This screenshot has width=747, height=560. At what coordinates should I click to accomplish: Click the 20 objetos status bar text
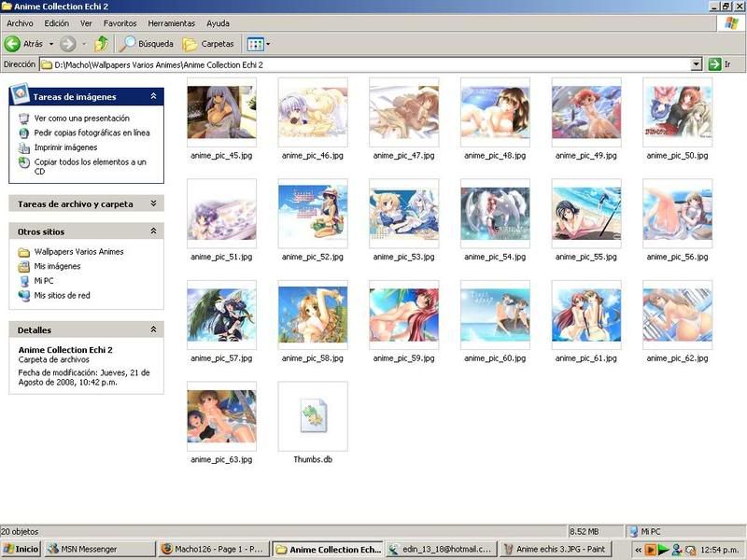(x=20, y=531)
